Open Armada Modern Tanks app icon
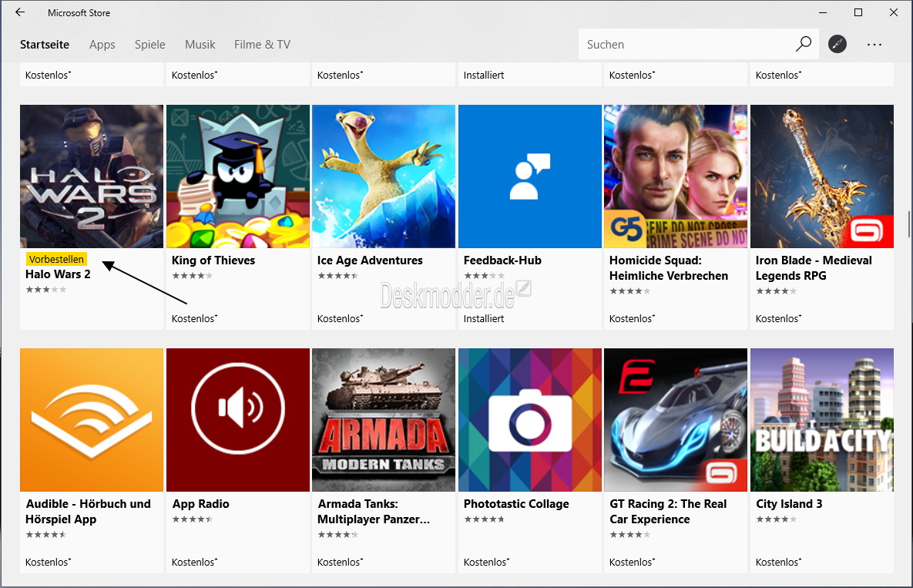The width and height of the screenshot is (913, 588). point(384,420)
